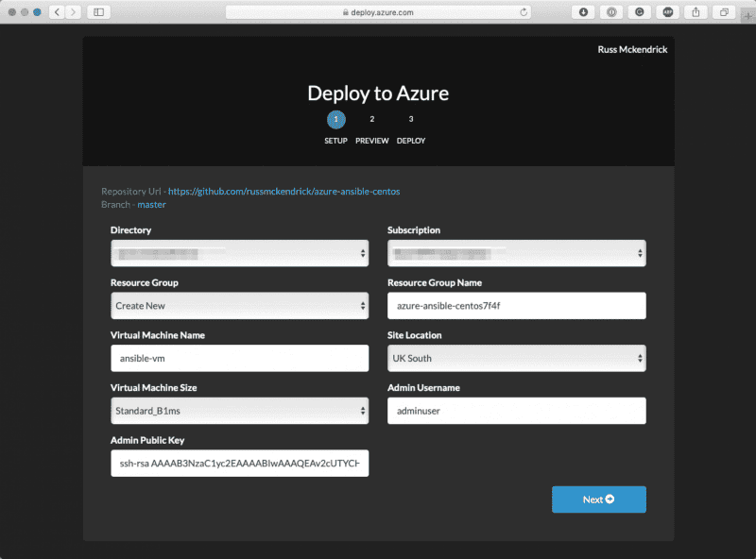Select the Virtual Machine Size Standard_B1ms dropdown
756x559 pixels.
239,411
